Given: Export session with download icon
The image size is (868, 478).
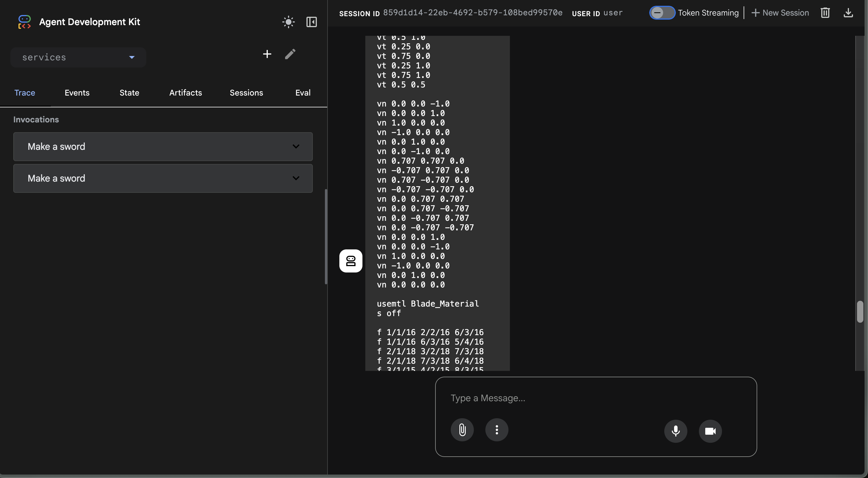Looking at the screenshot, I should click(848, 13).
